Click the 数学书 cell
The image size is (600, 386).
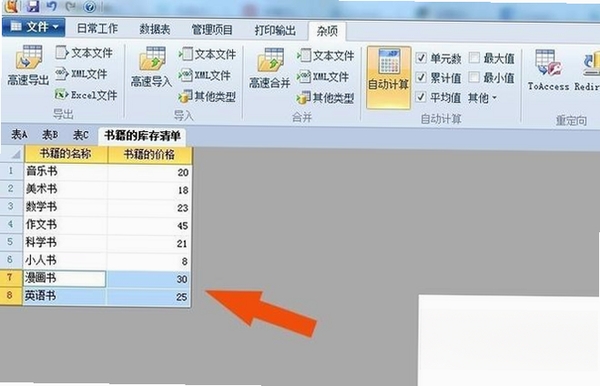point(65,207)
